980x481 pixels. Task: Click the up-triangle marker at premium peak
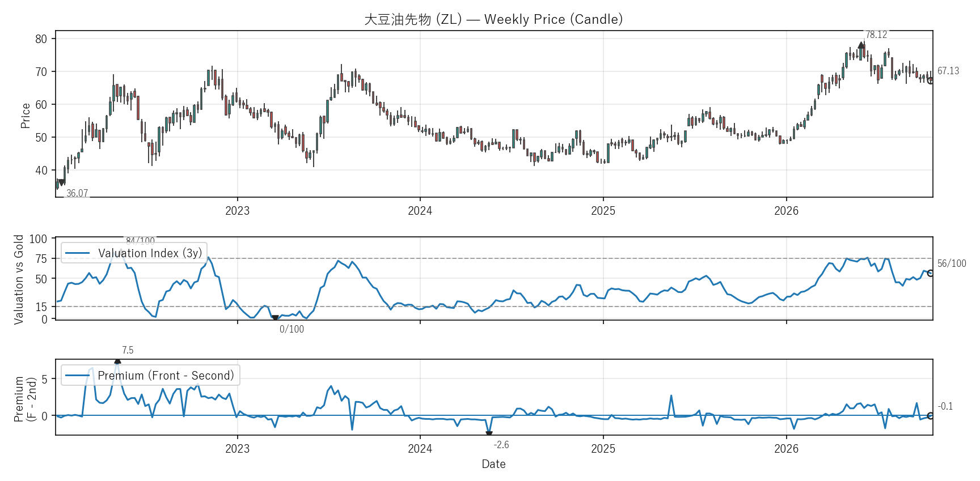click(x=117, y=361)
